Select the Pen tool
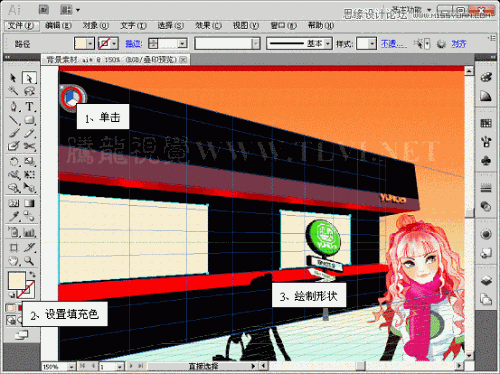The width and height of the screenshot is (500, 374). pos(13,106)
